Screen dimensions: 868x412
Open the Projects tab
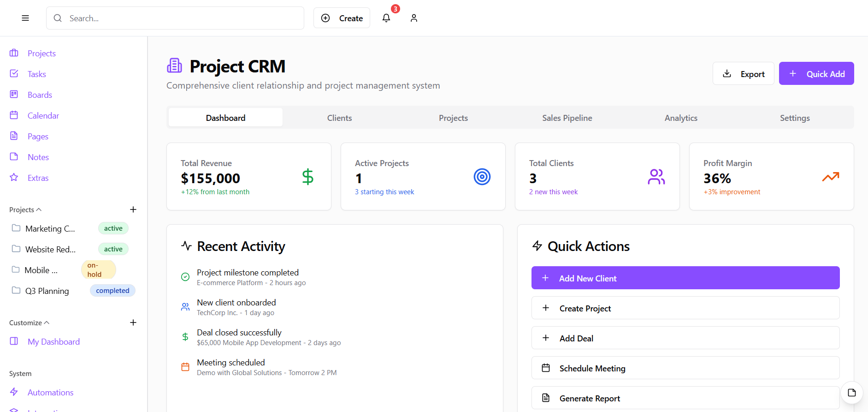[x=453, y=118]
